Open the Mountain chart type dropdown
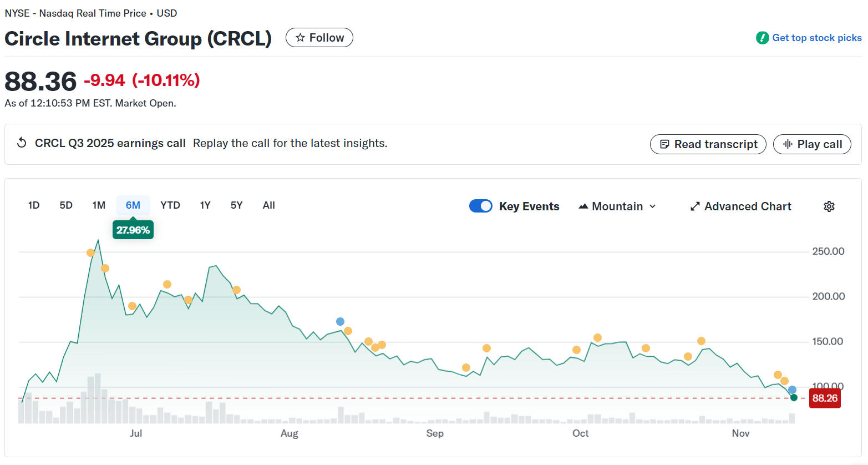This screenshot has width=868, height=465. click(617, 206)
